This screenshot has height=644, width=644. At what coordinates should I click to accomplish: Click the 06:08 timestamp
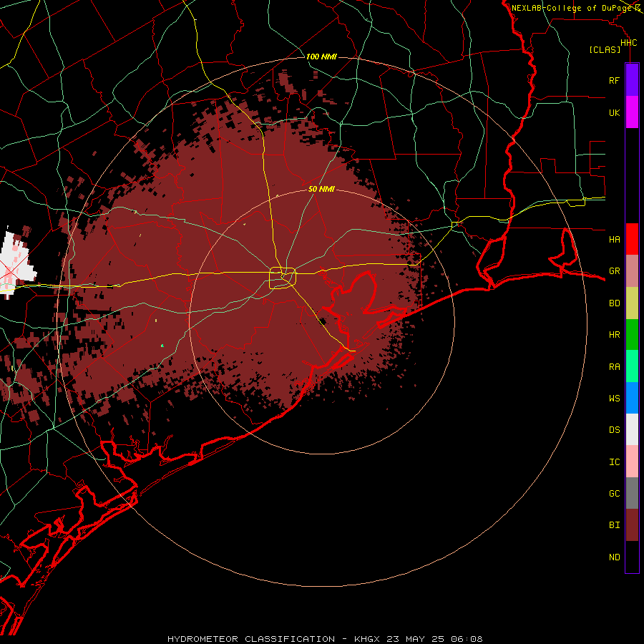point(467,639)
